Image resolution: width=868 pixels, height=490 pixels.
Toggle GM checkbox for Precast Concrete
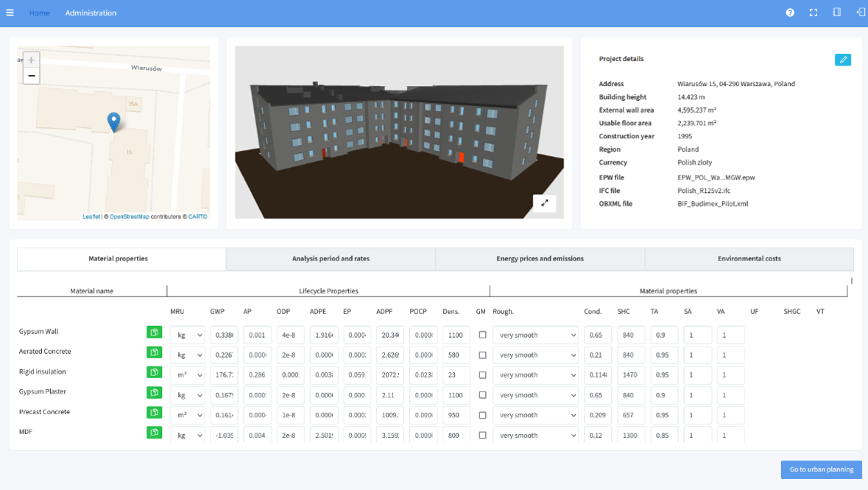(483, 416)
